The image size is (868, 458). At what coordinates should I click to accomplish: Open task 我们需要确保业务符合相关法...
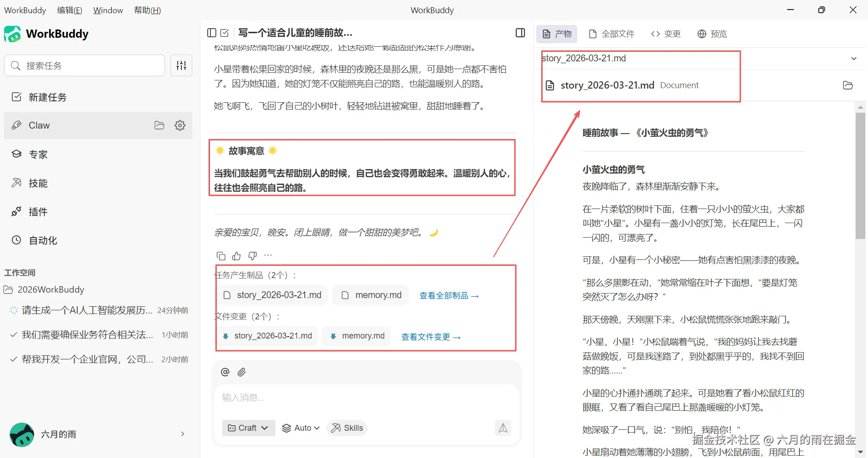[99, 335]
